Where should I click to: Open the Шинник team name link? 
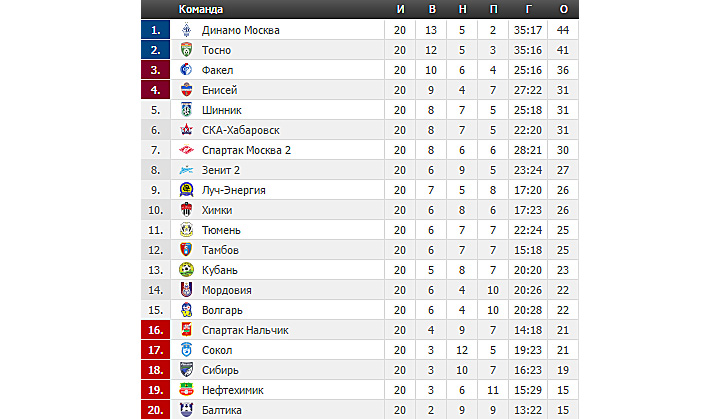[x=222, y=110]
